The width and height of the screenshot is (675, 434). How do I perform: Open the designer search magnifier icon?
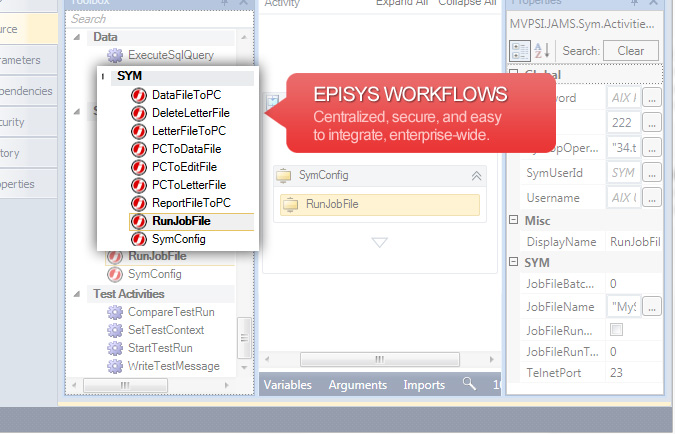pyautogui.click(x=469, y=383)
